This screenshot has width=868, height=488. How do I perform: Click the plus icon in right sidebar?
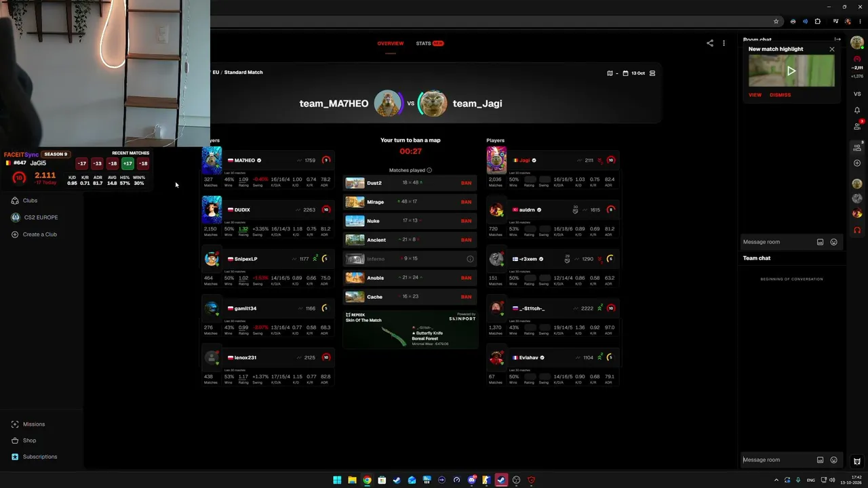pyautogui.click(x=857, y=163)
